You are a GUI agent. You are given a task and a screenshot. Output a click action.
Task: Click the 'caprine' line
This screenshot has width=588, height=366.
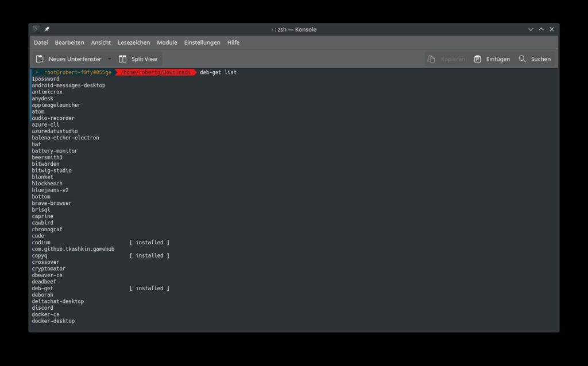(x=42, y=216)
